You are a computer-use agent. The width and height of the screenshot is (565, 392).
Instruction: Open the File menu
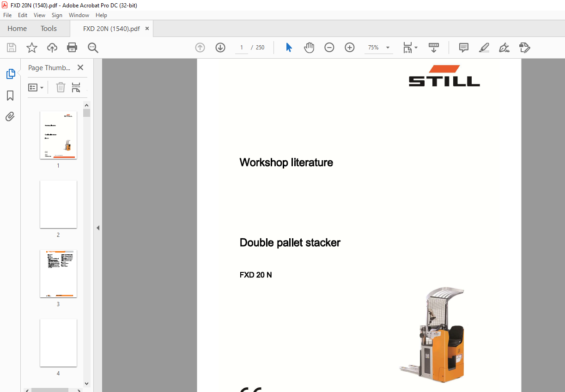[x=7, y=15]
